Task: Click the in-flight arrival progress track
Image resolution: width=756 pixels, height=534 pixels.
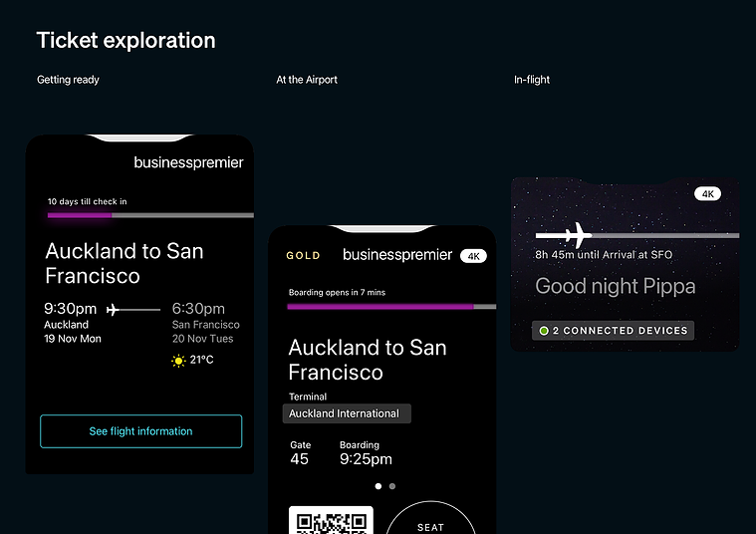Action: pos(636,235)
